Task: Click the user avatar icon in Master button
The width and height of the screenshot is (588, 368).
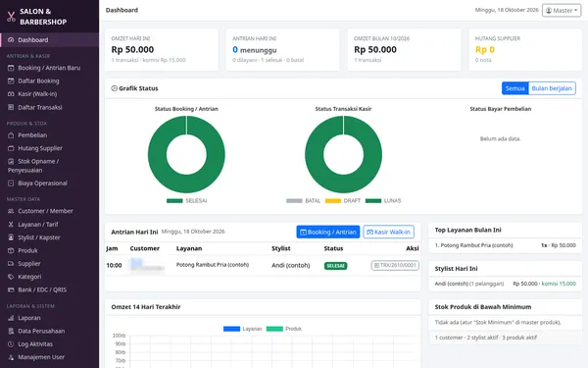Action: point(549,11)
